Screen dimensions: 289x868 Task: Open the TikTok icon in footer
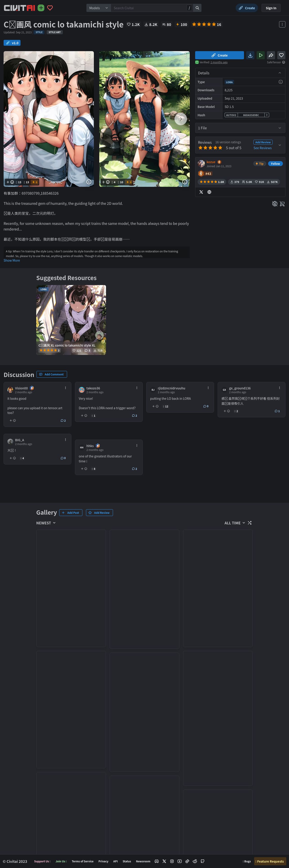[187, 861]
